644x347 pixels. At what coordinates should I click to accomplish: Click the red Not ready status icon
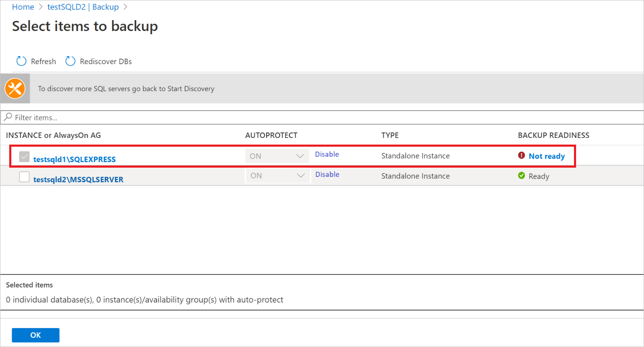pyautogui.click(x=521, y=155)
